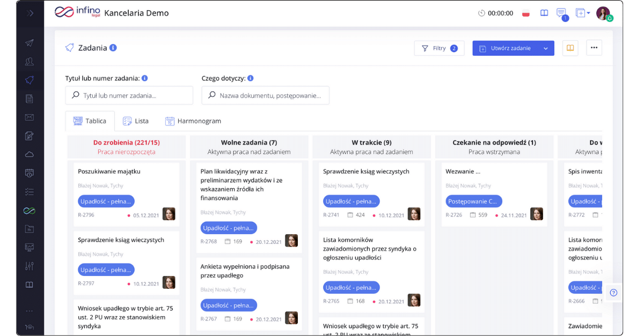Click the help question mark bubble
This screenshot has height=336, width=644.
point(613,293)
